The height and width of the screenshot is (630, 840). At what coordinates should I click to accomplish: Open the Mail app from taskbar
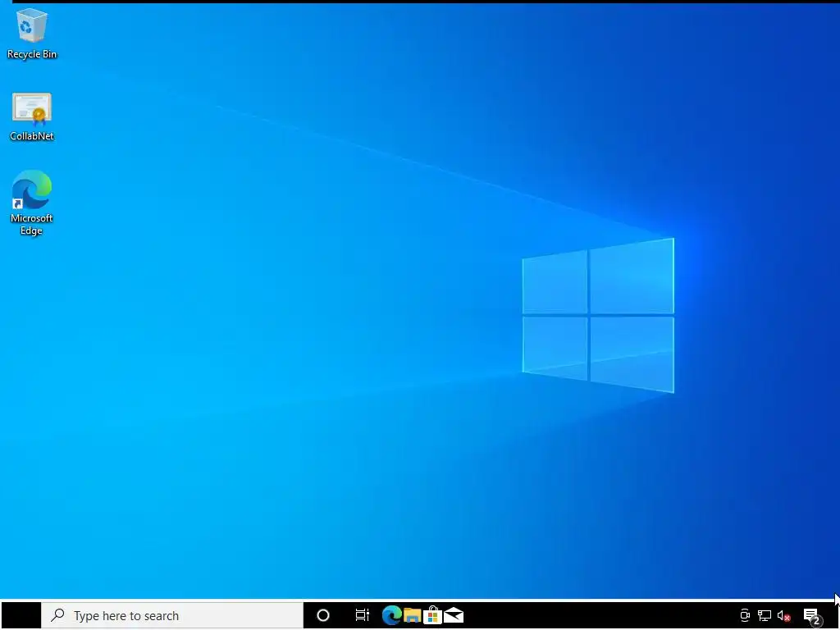coord(453,615)
